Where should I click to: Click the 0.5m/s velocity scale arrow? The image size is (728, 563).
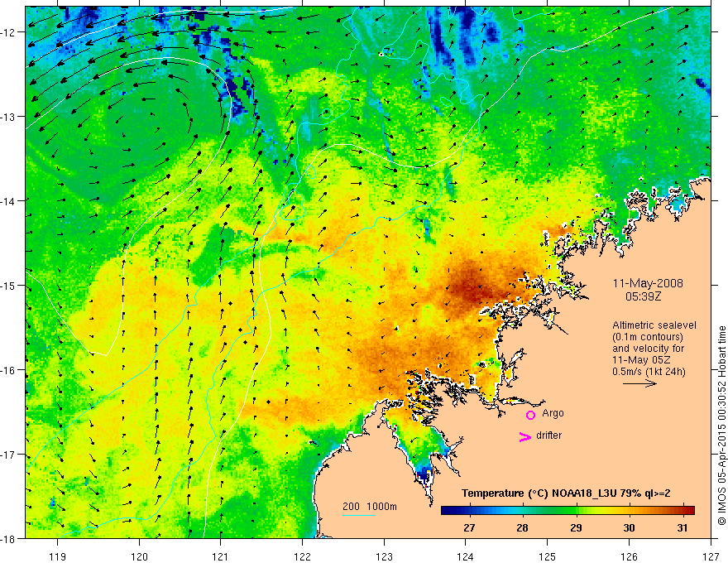pyautogui.click(x=639, y=383)
